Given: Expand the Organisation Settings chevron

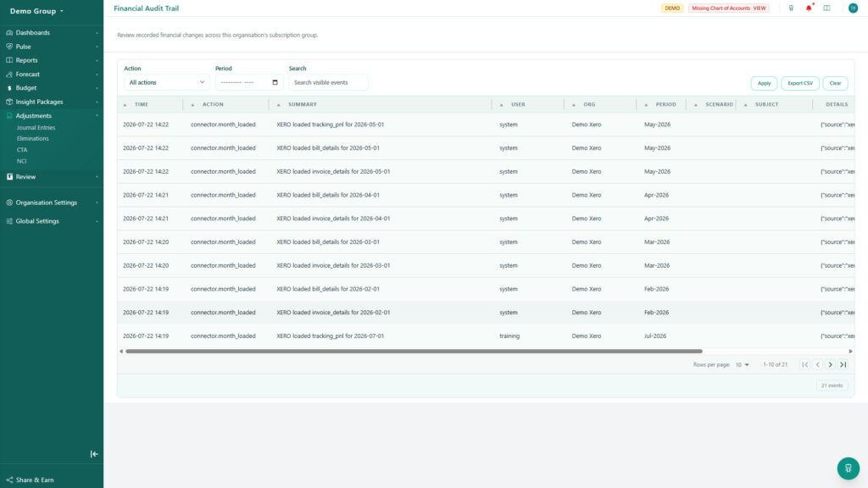Looking at the screenshot, I should coord(97,202).
